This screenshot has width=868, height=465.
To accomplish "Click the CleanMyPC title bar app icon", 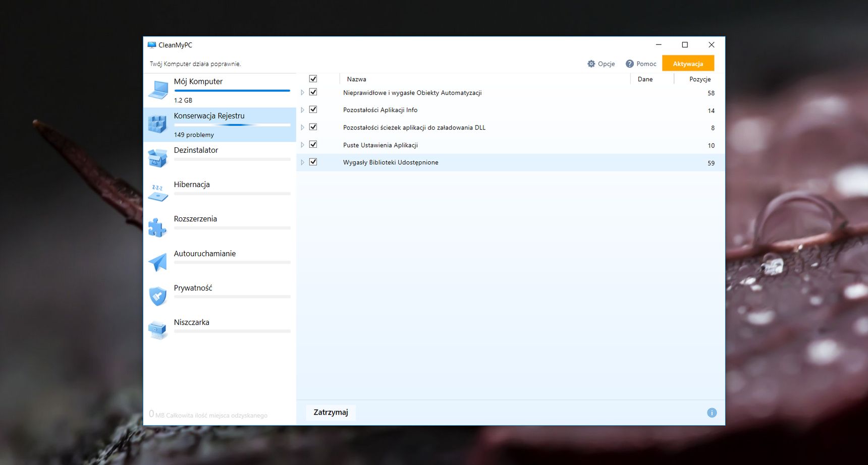I will pos(151,45).
